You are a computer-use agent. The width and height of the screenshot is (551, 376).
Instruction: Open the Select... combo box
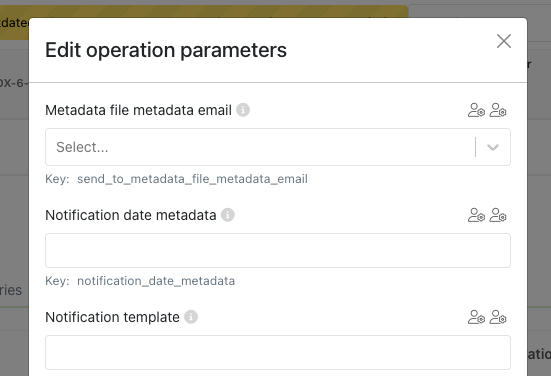(x=278, y=147)
